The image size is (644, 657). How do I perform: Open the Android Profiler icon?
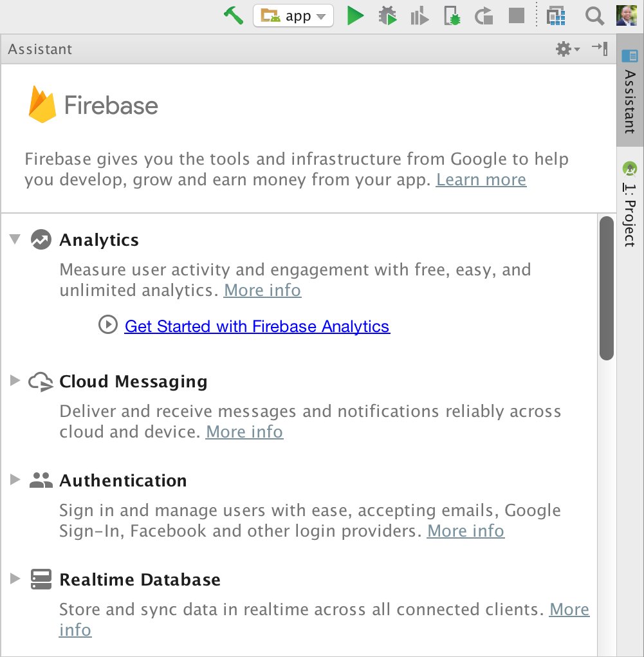tap(419, 15)
